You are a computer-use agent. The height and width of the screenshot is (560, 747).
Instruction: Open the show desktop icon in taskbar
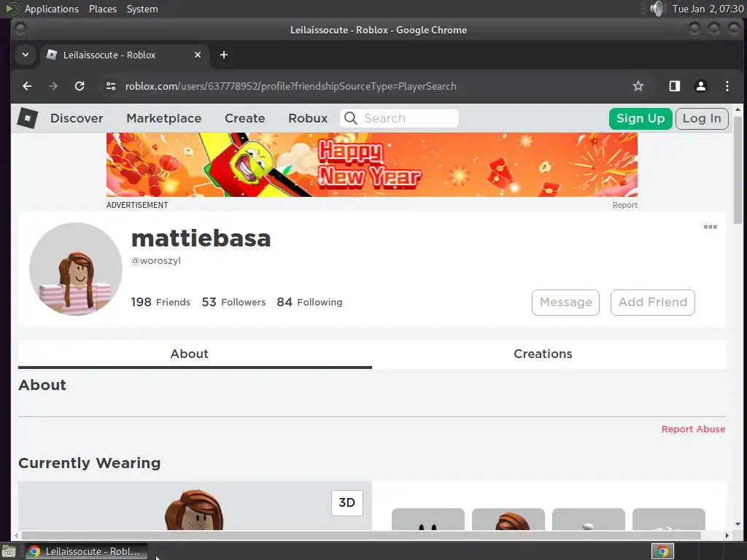click(x=9, y=552)
